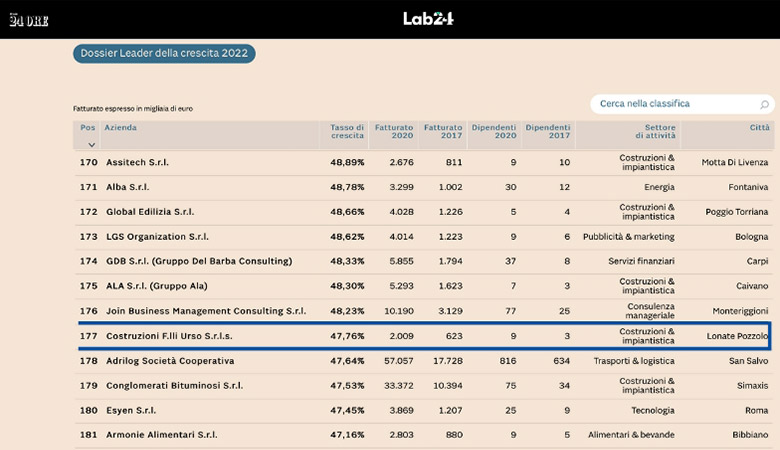Sort by the Città column header
This screenshot has width=780, height=450.
760,127
